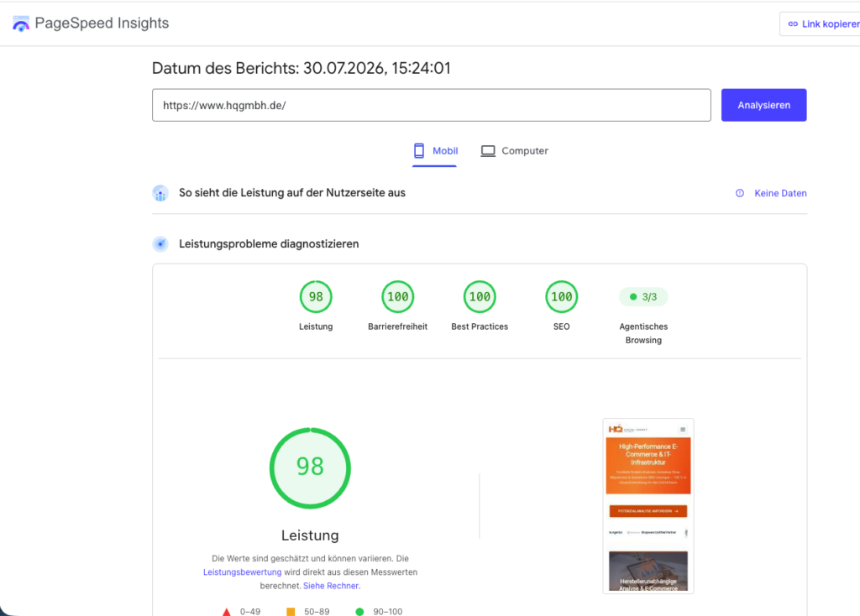
Task: Click the Agentisches Browsing 3/3 badge
Action: [x=643, y=296]
